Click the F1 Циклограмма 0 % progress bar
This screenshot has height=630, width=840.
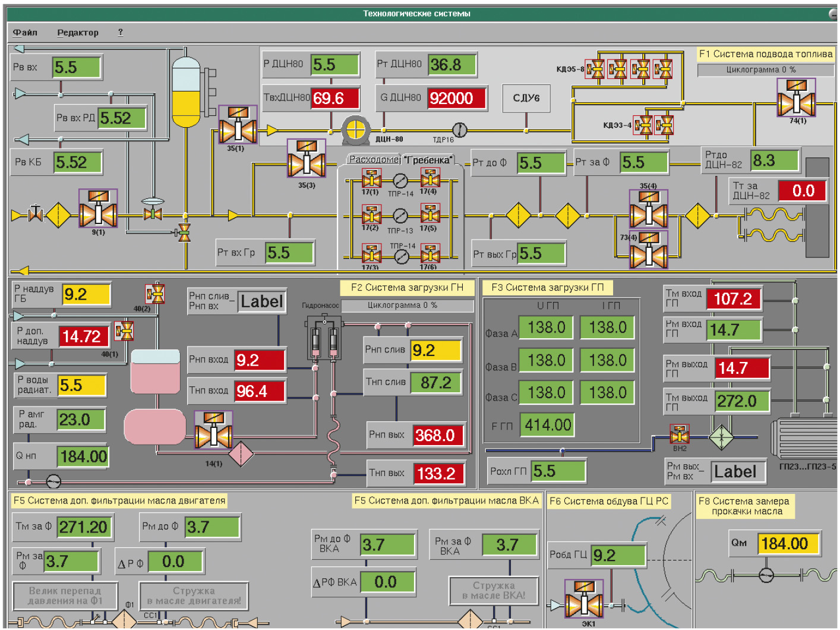[766, 70]
